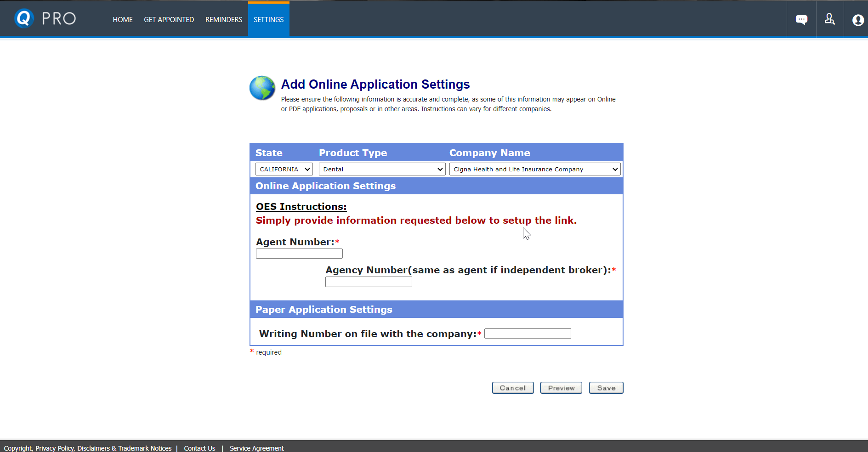This screenshot has width=868, height=452.
Task: Open the Contact Us footer link
Action: [x=199, y=448]
